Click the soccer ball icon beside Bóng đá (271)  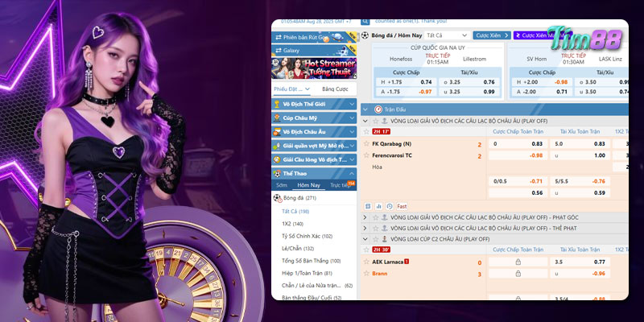click(277, 197)
